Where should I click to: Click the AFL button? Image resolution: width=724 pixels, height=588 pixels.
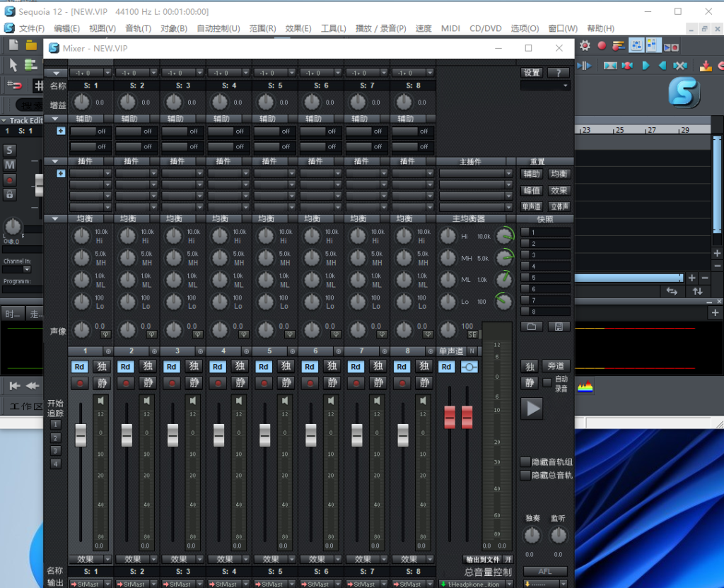click(x=545, y=571)
